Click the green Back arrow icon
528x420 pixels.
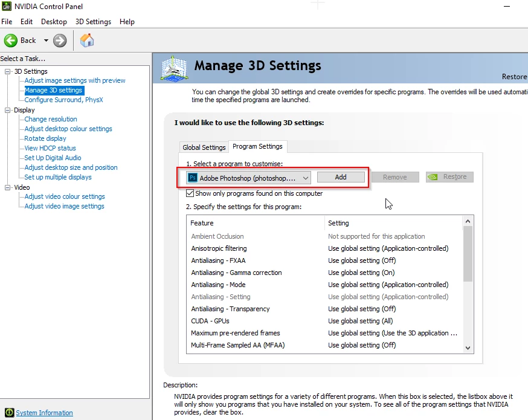(10, 40)
